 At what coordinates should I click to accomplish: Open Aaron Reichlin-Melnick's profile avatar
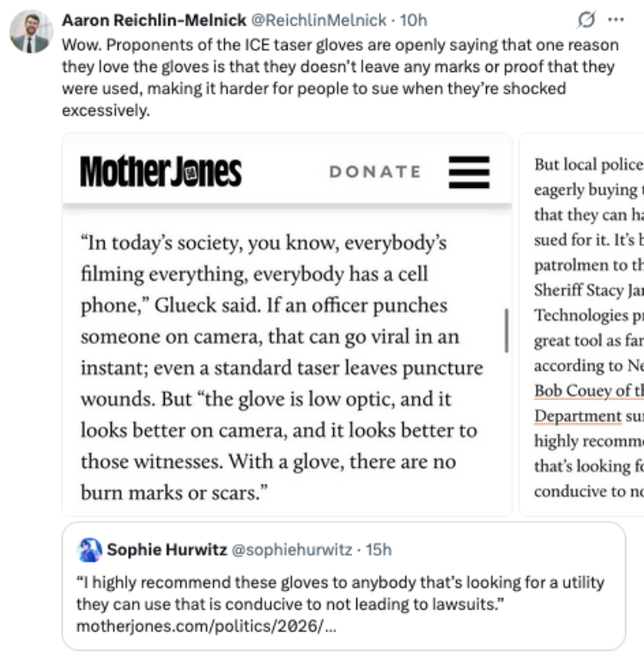31,32
